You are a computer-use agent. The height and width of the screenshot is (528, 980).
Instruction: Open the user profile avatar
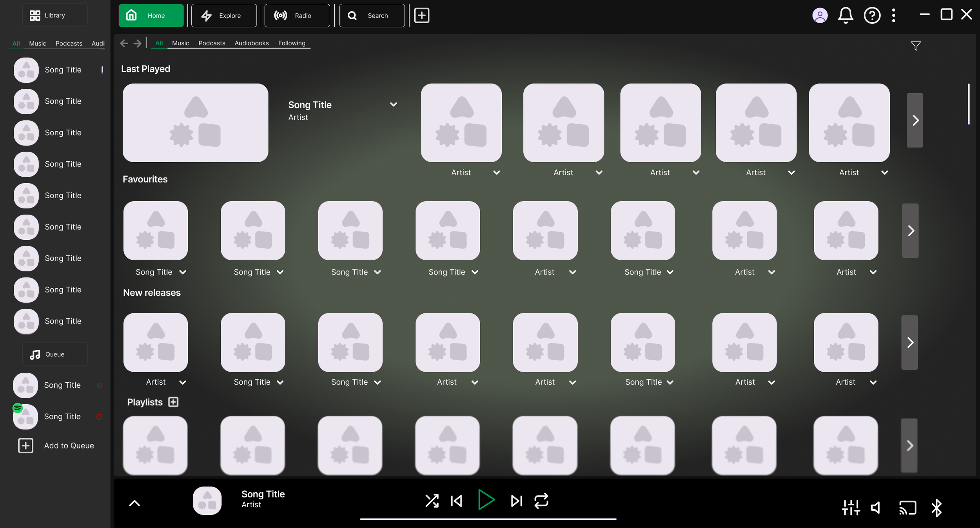[820, 16]
